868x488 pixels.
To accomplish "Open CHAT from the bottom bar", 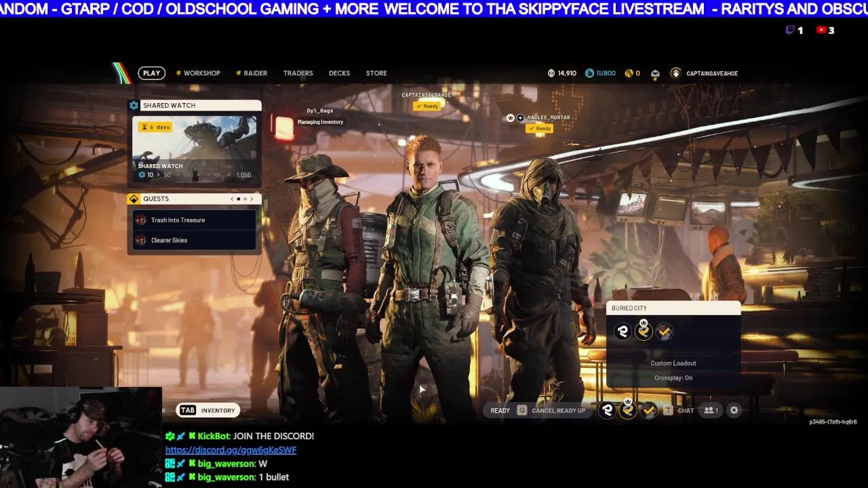I will tap(686, 410).
